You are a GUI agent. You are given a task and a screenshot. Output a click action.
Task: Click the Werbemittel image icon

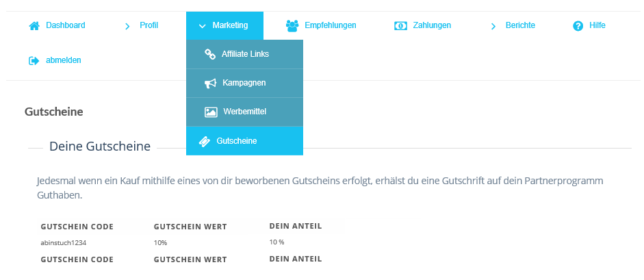click(211, 112)
